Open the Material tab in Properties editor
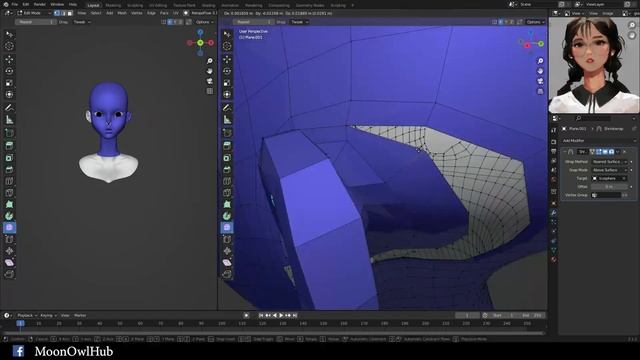Viewport: 640px width, 360px height. click(553, 259)
